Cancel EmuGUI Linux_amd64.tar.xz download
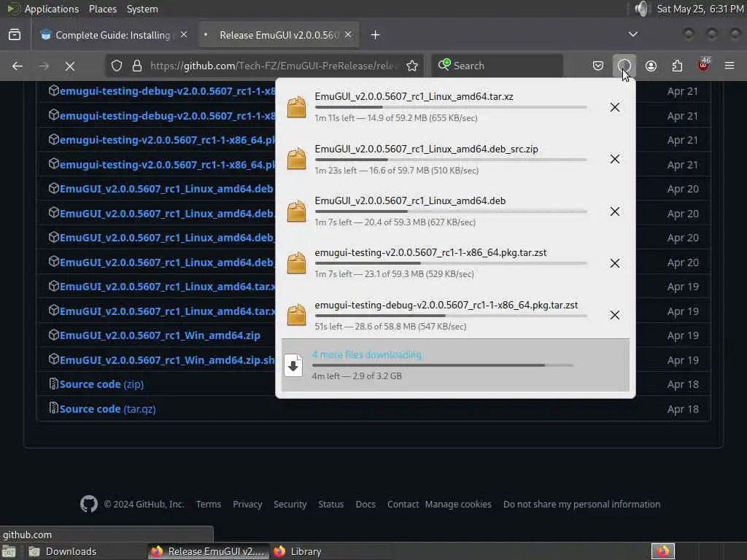The image size is (747, 560). point(615,107)
